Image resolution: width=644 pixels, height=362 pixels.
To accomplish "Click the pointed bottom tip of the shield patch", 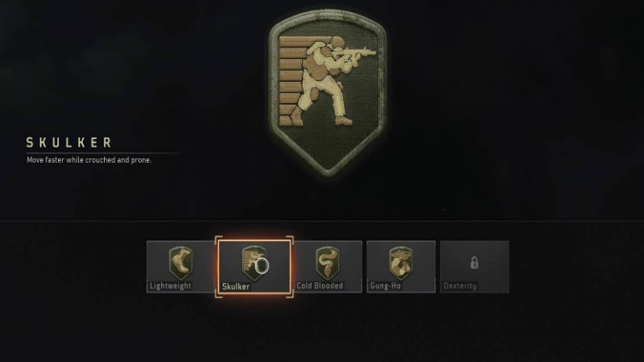I will click(x=327, y=172).
